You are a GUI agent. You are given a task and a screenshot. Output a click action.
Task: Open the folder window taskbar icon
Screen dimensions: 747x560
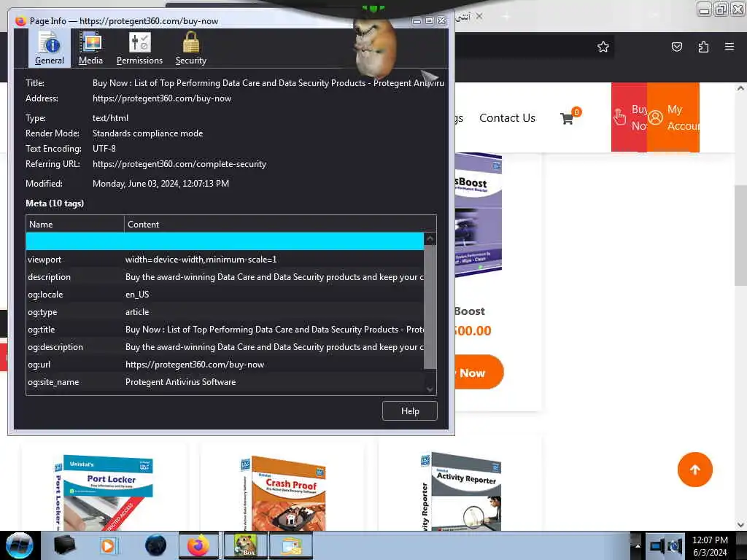(291, 545)
